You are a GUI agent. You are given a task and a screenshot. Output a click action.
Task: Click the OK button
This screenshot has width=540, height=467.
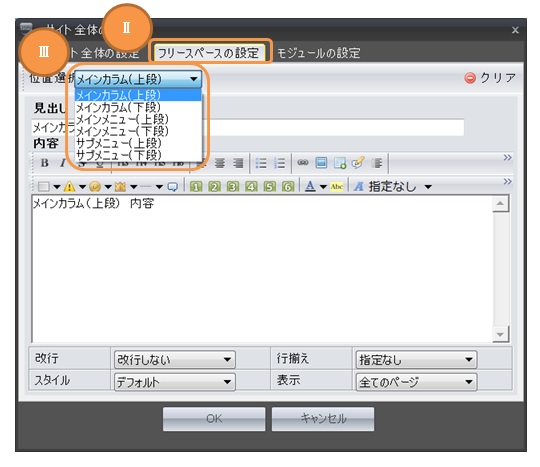[214, 419]
